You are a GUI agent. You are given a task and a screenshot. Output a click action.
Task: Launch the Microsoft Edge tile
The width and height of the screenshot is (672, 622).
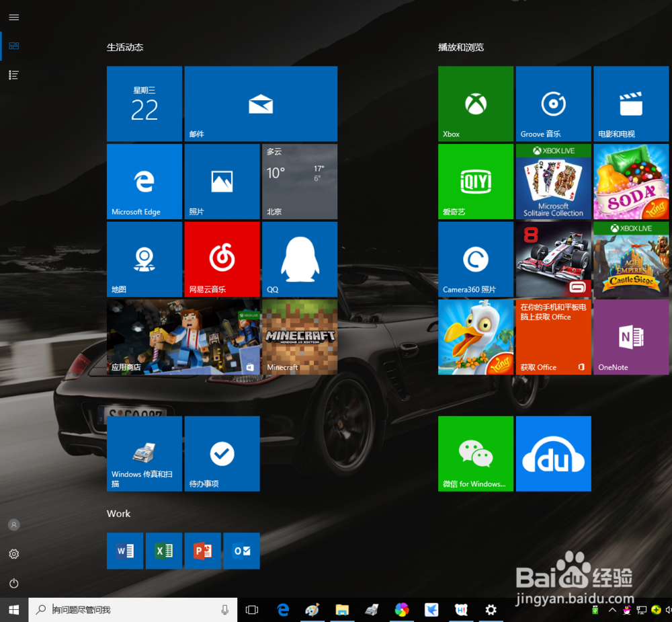click(x=144, y=182)
